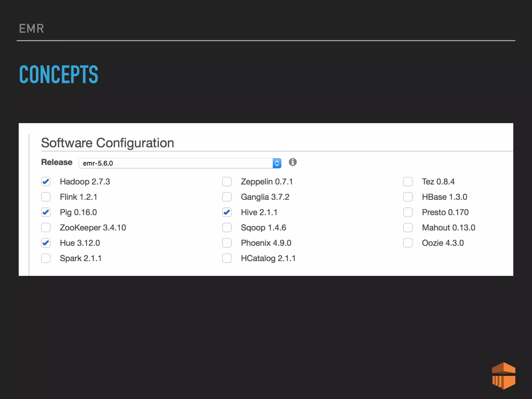The height and width of the screenshot is (399, 532).
Task: Enable the HCatalog 2.1.1 checkbox
Action: pyautogui.click(x=227, y=258)
